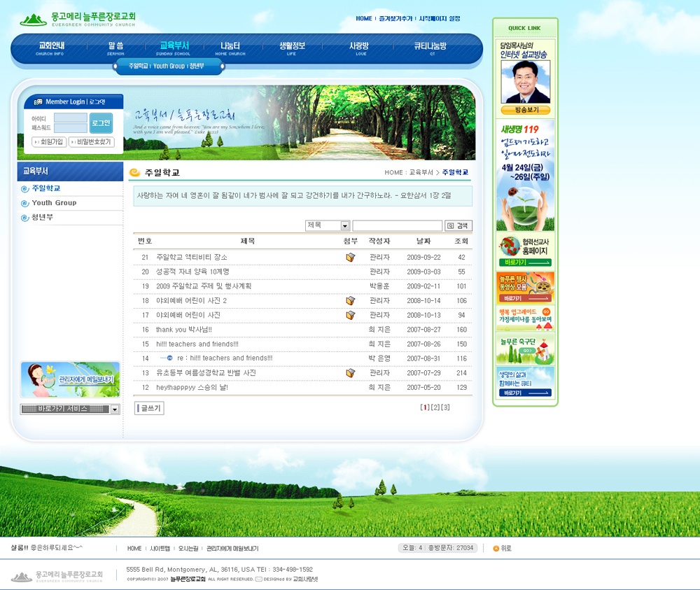Image resolution: width=700 pixels, height=590 pixels.
Task: Click the attachment icon on post 18
Action: [351, 301]
